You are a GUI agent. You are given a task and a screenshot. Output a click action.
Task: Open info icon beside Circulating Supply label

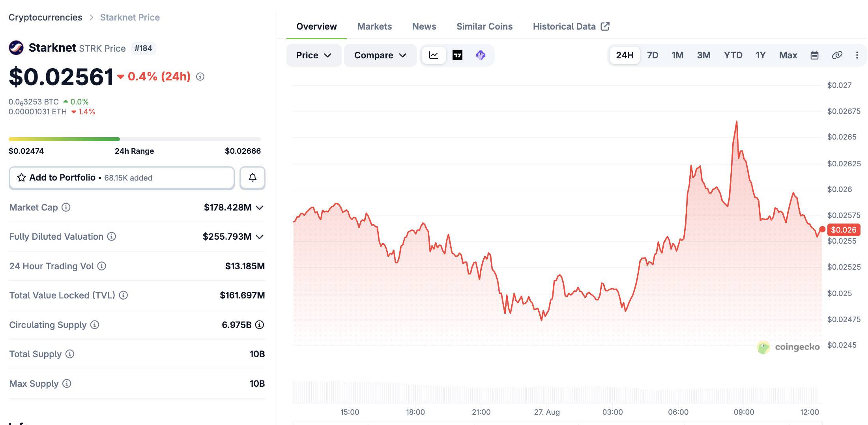[95, 325]
